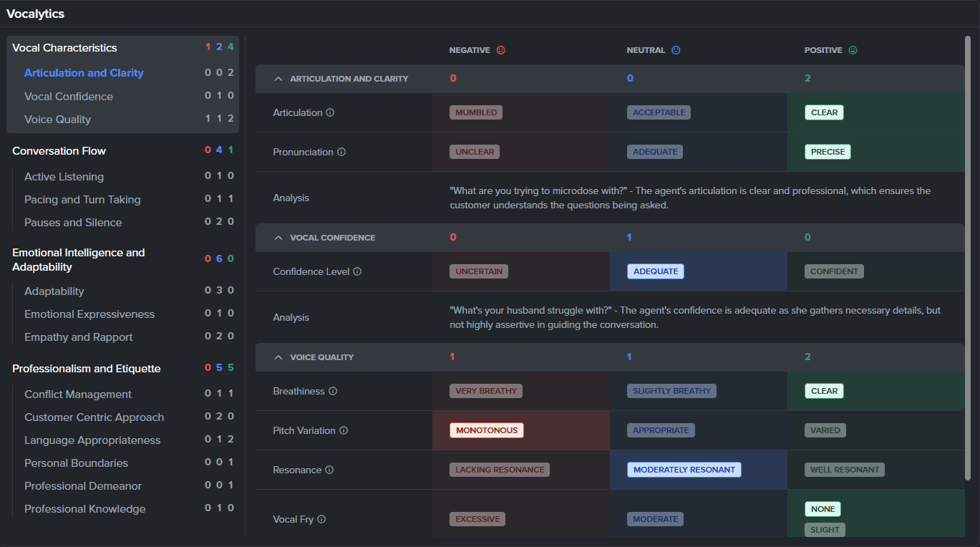Collapse the Vocal Confidence section chevron
980x547 pixels.
[278, 238]
